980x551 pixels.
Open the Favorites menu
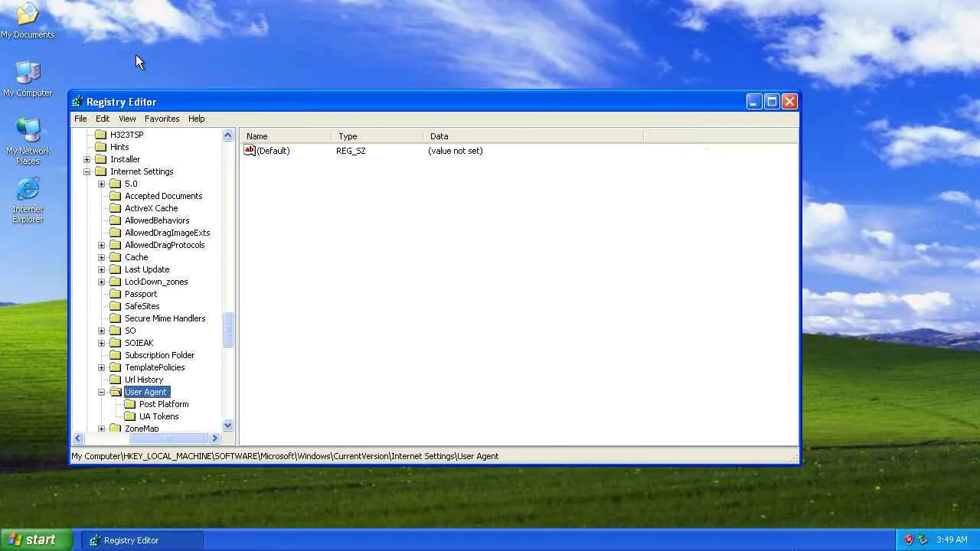point(162,119)
